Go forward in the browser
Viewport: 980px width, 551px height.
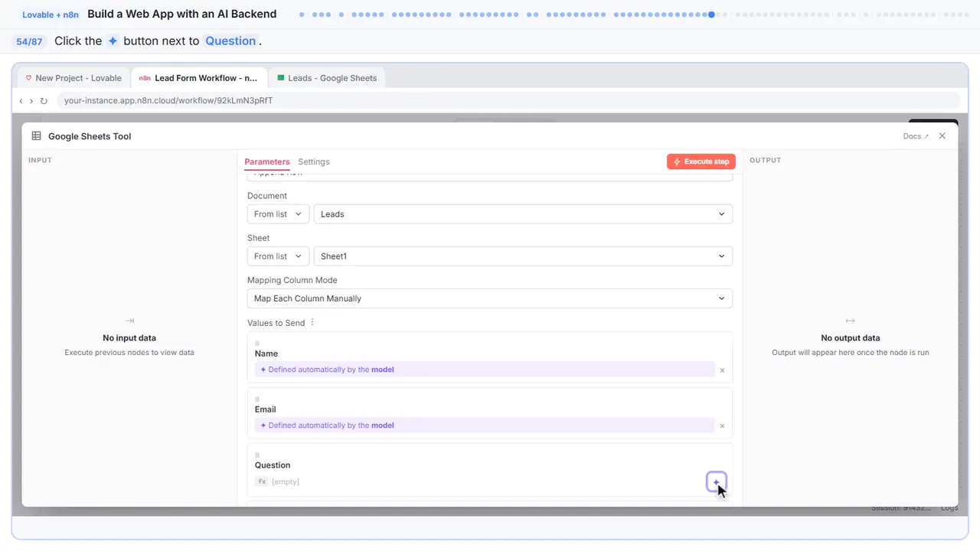coord(31,100)
